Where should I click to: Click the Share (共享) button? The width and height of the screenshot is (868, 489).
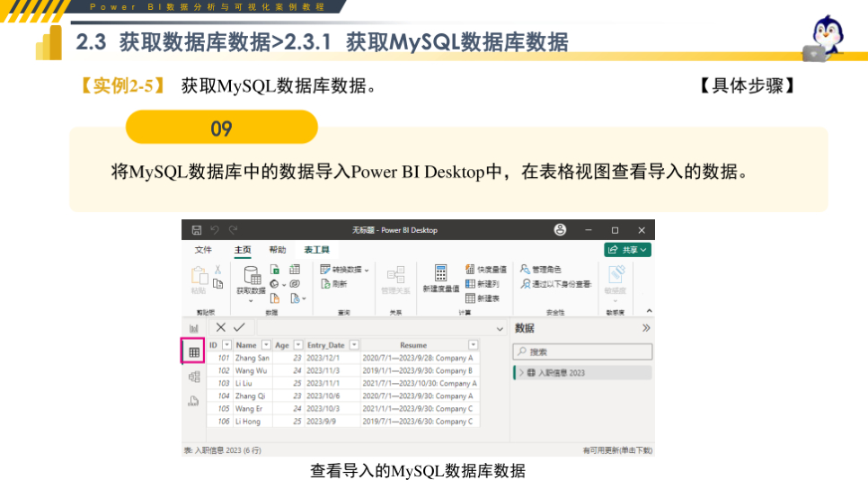point(627,250)
